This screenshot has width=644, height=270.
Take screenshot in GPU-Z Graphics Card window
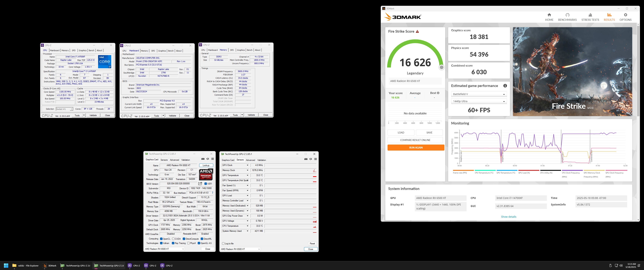(203, 159)
